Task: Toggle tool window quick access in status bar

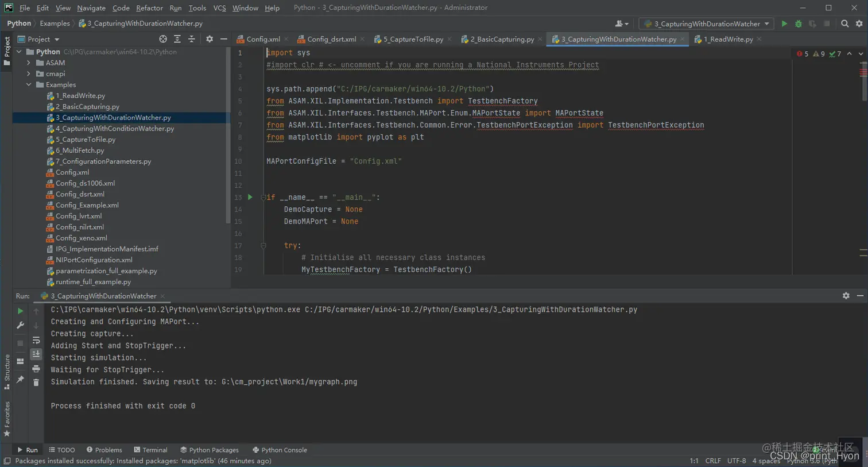Action: point(7,461)
